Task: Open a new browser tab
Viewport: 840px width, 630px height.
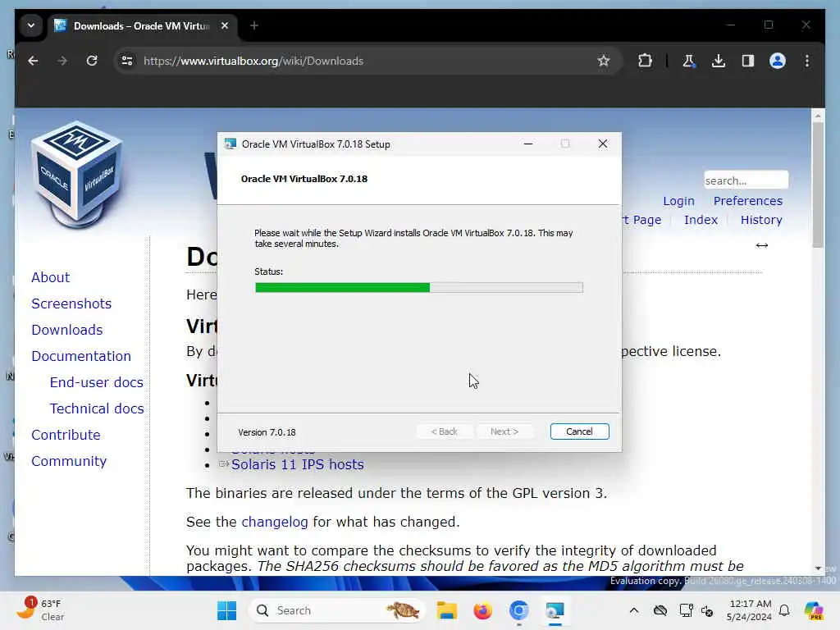Action: tap(254, 25)
